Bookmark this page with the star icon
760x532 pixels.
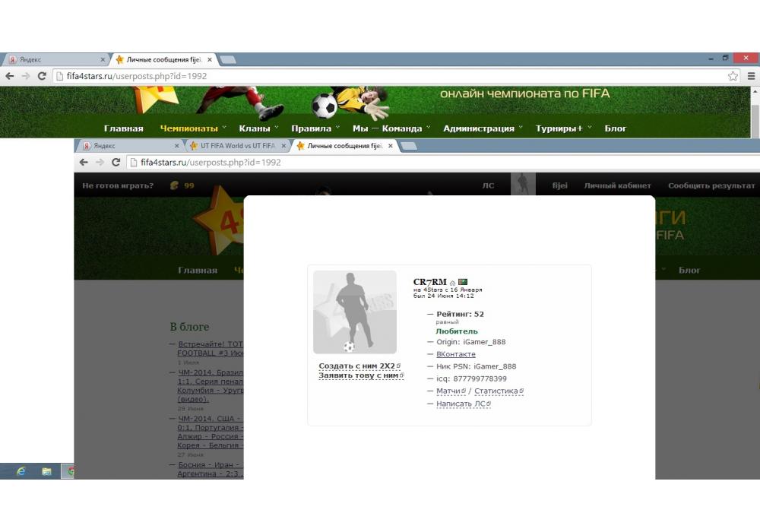pyautogui.click(x=733, y=76)
